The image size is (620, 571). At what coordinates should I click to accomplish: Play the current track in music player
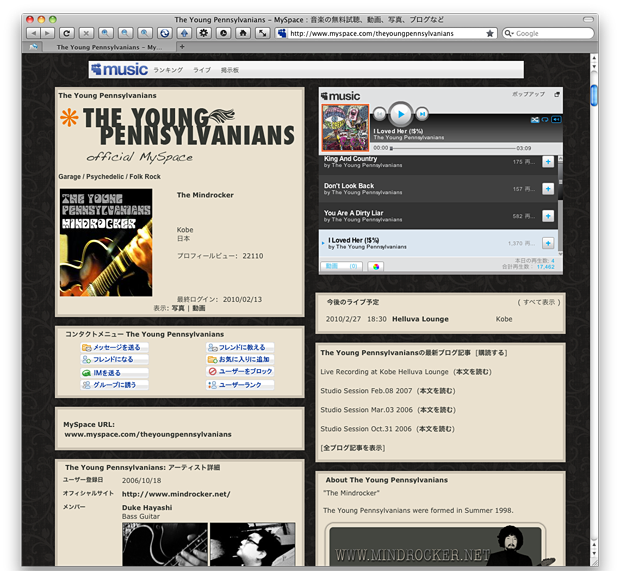pos(401,114)
